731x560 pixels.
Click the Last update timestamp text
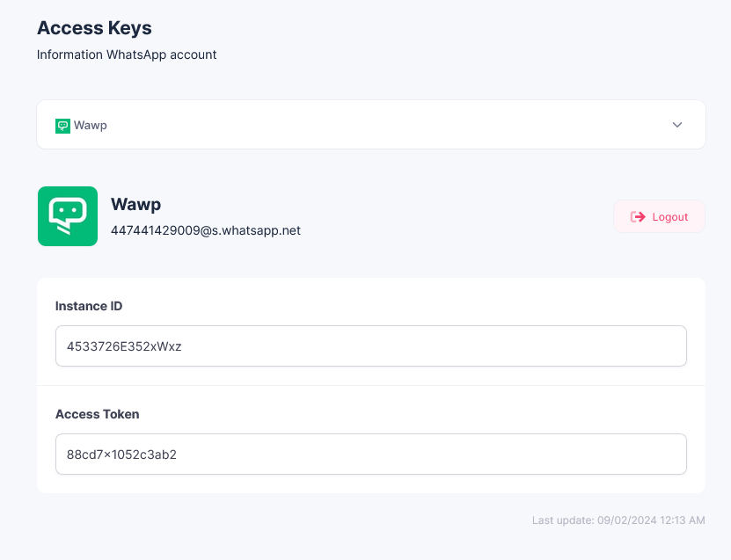618,520
